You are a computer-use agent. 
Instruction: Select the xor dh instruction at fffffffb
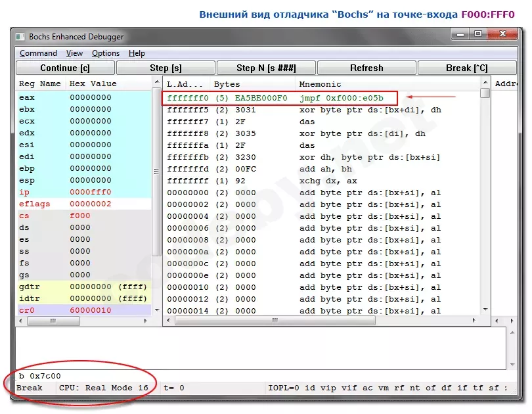(x=322, y=158)
